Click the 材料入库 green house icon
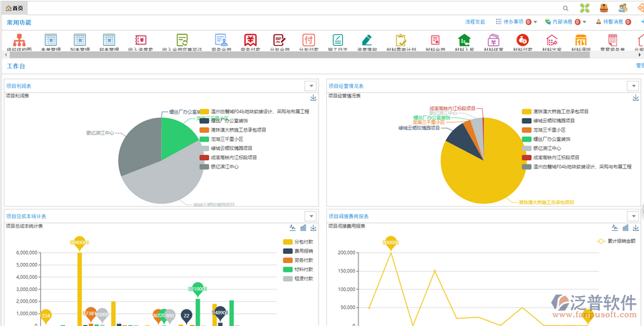This screenshot has width=644, height=326. 464,40
